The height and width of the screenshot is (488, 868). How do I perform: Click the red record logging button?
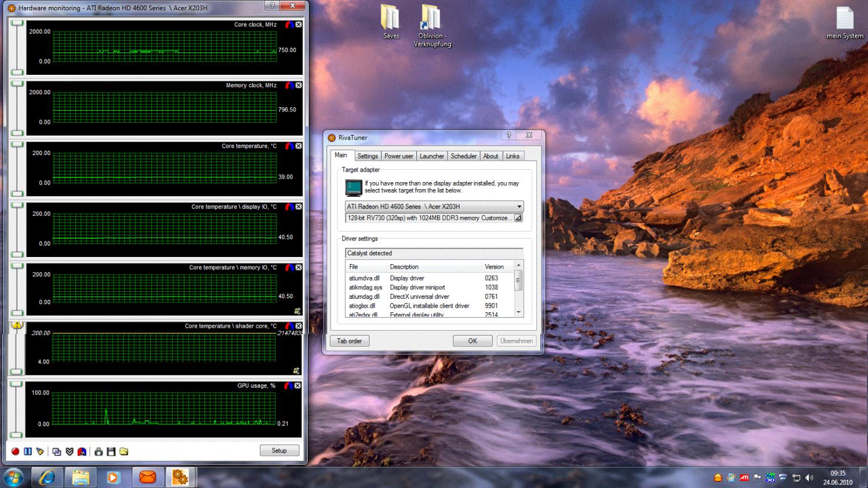[15, 451]
